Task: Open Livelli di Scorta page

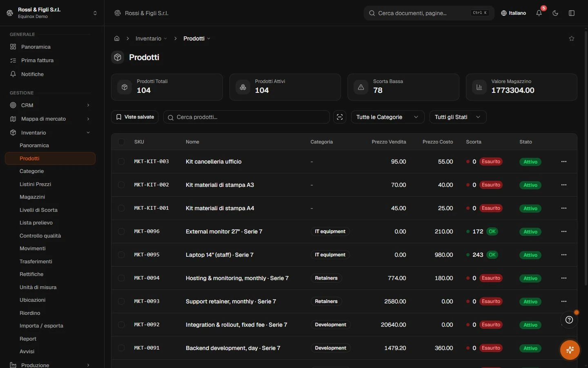Action: click(x=38, y=210)
